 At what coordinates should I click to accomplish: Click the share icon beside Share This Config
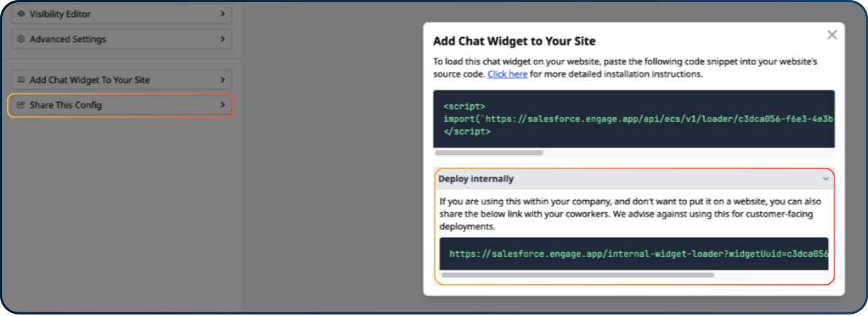(22, 106)
